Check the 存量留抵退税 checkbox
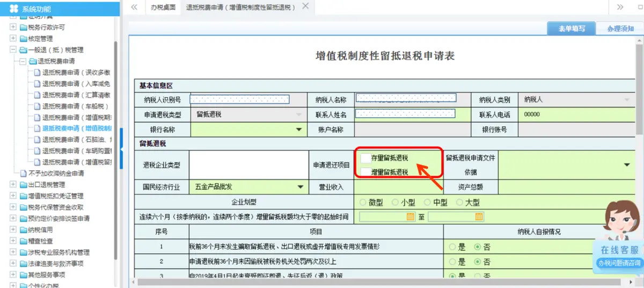 (x=365, y=158)
